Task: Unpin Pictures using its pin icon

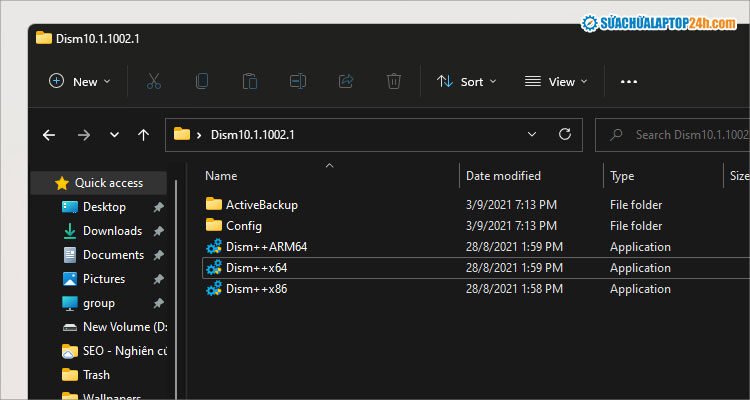Action: coord(158,279)
